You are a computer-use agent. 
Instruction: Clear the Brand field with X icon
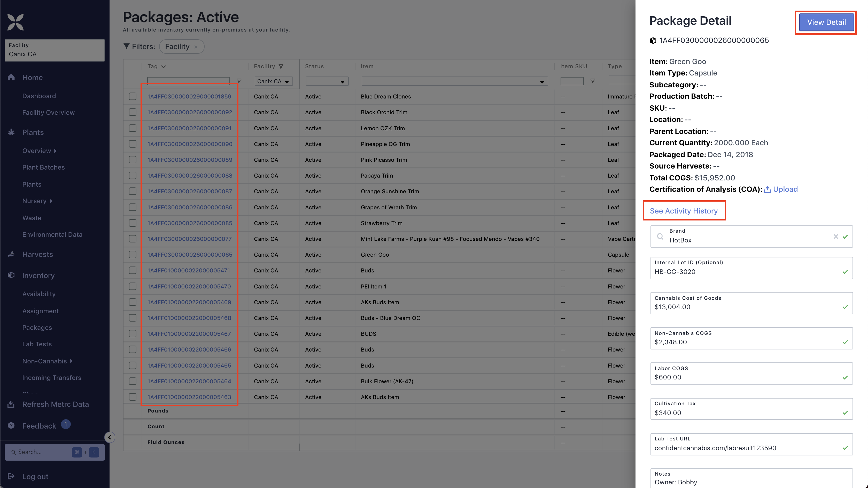click(836, 237)
